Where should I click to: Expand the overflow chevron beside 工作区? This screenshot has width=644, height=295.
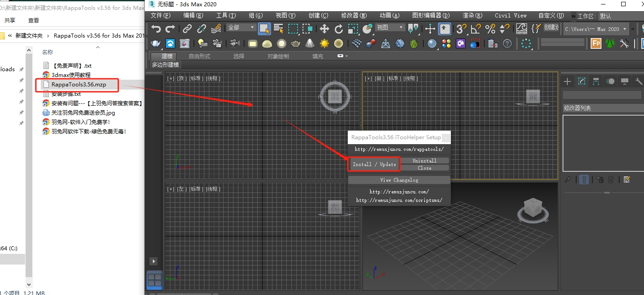[x=573, y=16]
